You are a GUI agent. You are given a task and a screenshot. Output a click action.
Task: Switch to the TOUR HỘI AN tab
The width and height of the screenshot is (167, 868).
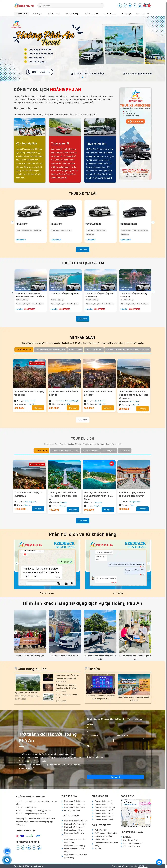pos(109,451)
